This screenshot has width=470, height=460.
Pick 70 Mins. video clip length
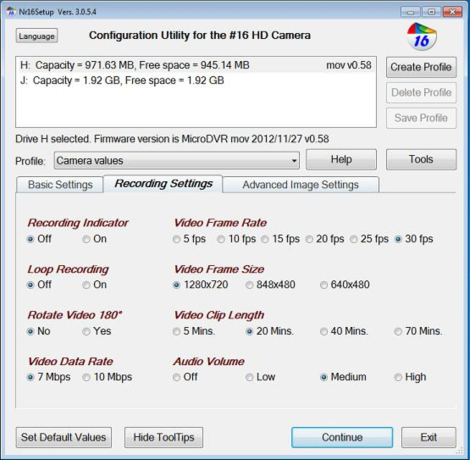398,331
